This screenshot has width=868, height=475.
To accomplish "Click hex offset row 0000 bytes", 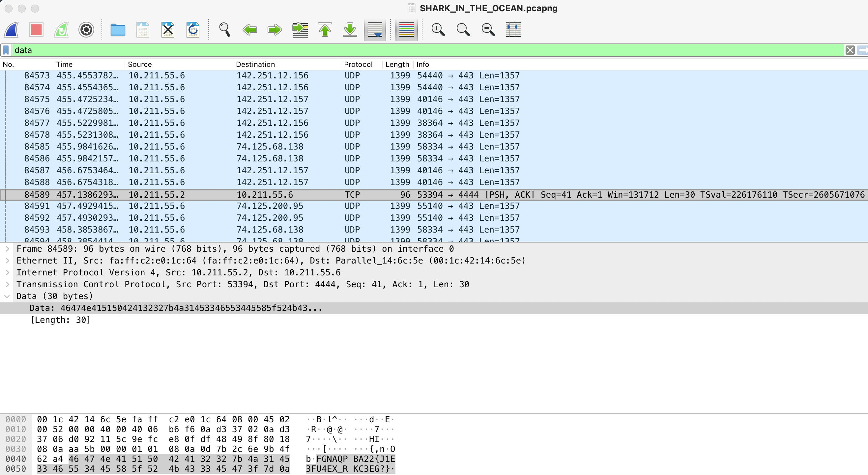I will click(163, 419).
